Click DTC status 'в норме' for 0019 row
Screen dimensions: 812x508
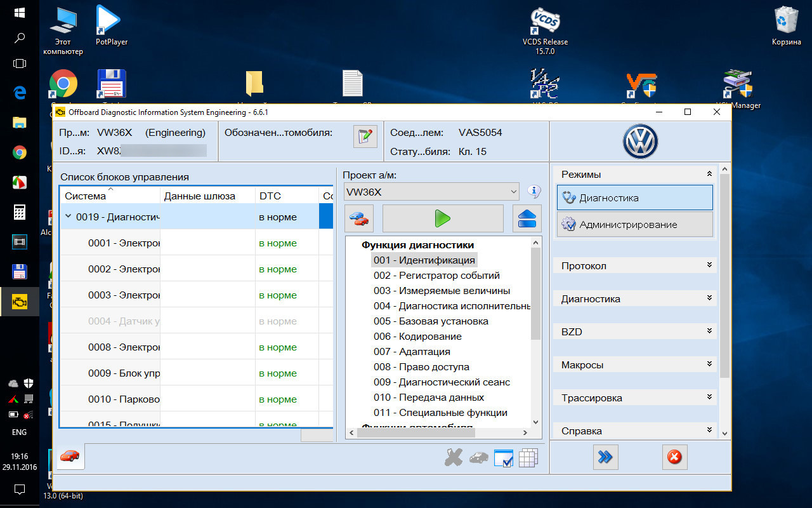[x=278, y=217]
